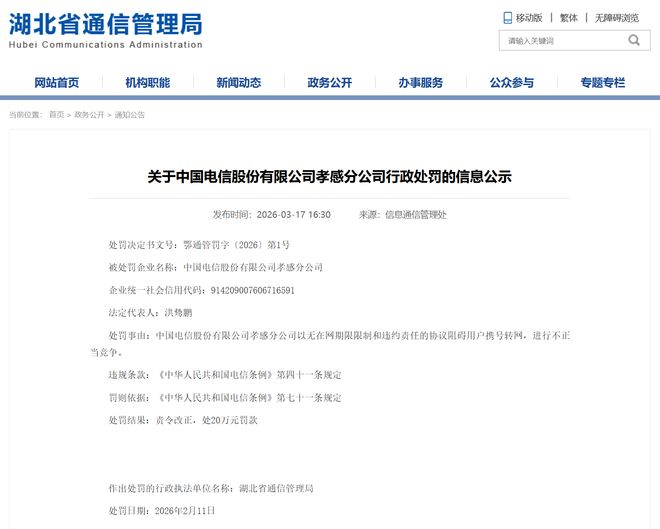The image size is (660, 529).
Task: Open 新闻动态 navigation menu
Action: coord(239,82)
